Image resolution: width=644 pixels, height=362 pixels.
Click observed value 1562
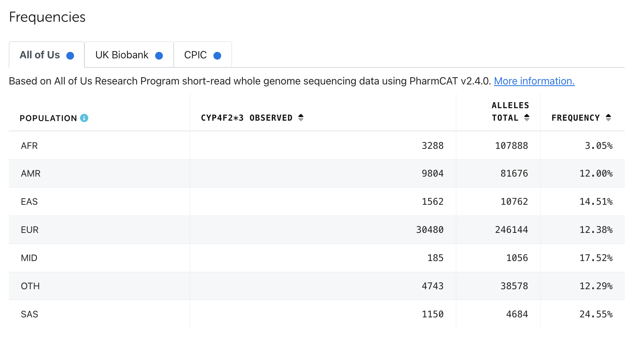[433, 202]
